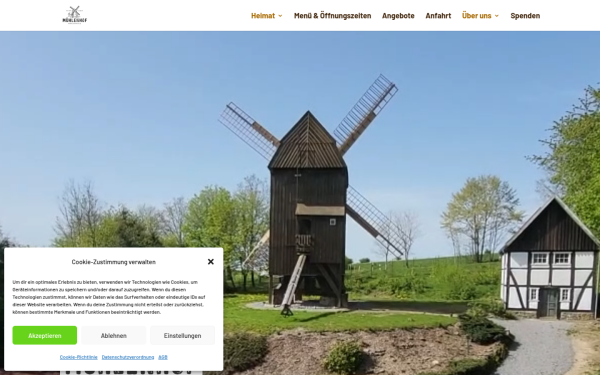This screenshot has height=375, width=600.
Task: Open the Angebote page
Action: (x=398, y=16)
